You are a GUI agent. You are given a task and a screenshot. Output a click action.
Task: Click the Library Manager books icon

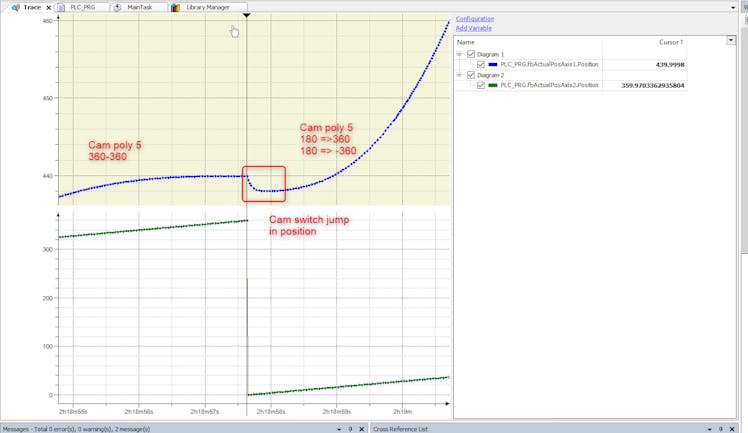[176, 7]
